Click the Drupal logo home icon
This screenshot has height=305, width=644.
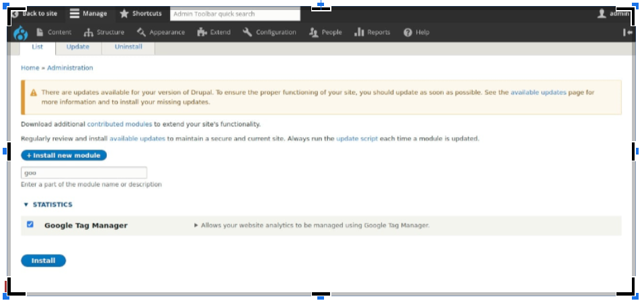coord(21,32)
